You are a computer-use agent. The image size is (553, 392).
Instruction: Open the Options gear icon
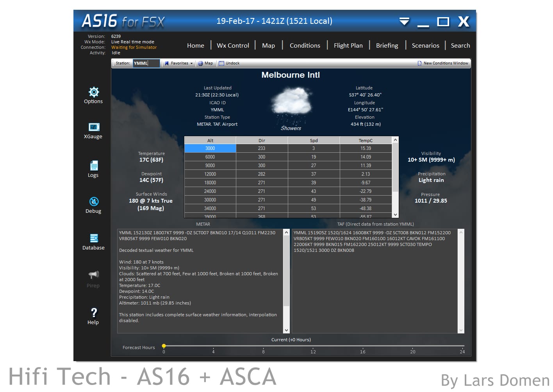93,92
